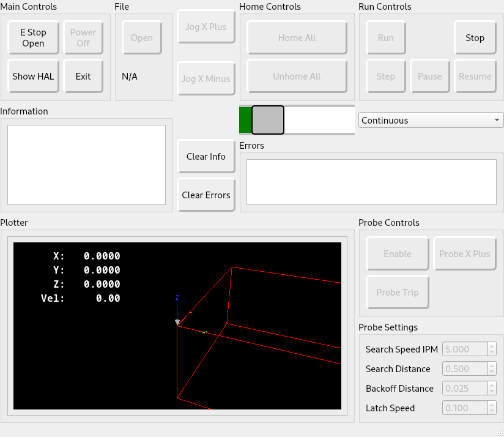Viewport: 504px width, 437px height.
Task: Click the Probe X Plus button
Action: [465, 254]
